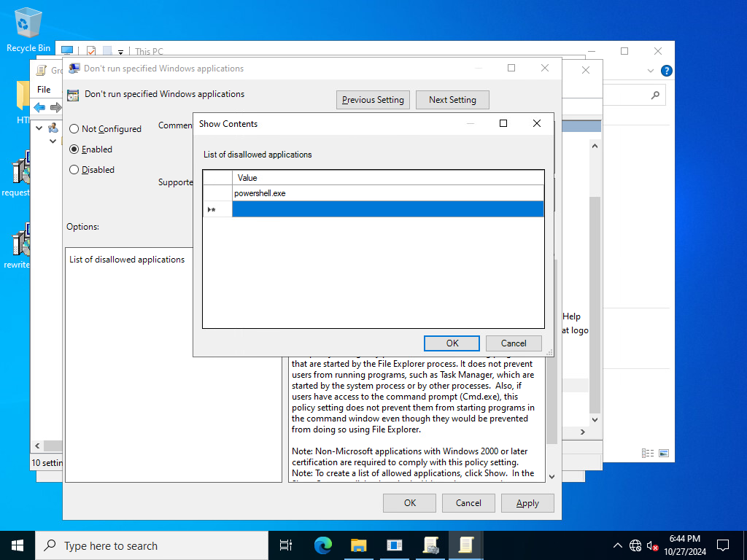Screen dimensions: 747x560
Task: Expand the ribbon chevron beside Help icon
Action: (650, 71)
